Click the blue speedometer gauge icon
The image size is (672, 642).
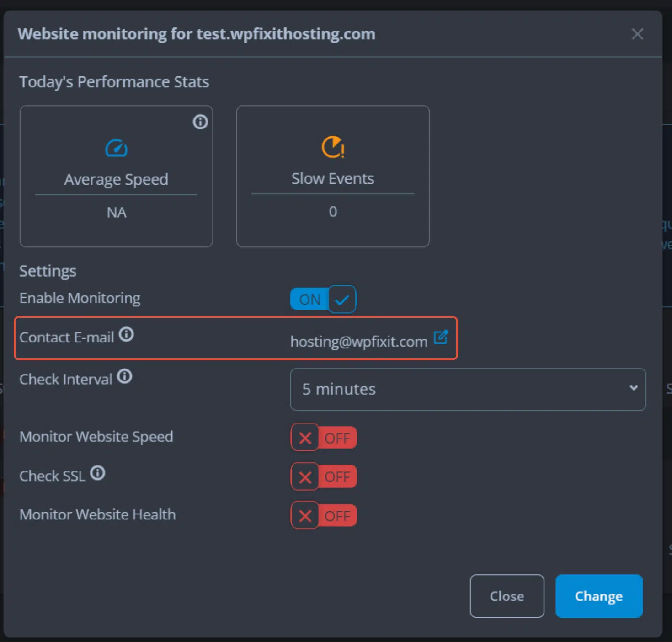tap(116, 148)
